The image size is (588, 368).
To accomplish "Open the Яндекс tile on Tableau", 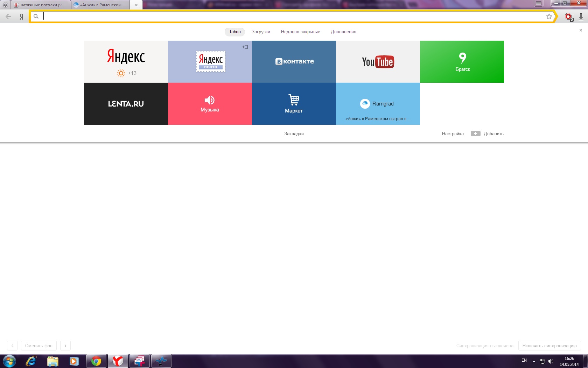I will pyautogui.click(x=126, y=62).
